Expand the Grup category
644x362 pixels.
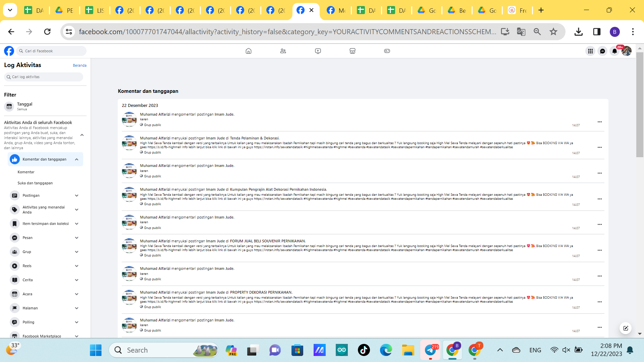pyautogui.click(x=77, y=252)
